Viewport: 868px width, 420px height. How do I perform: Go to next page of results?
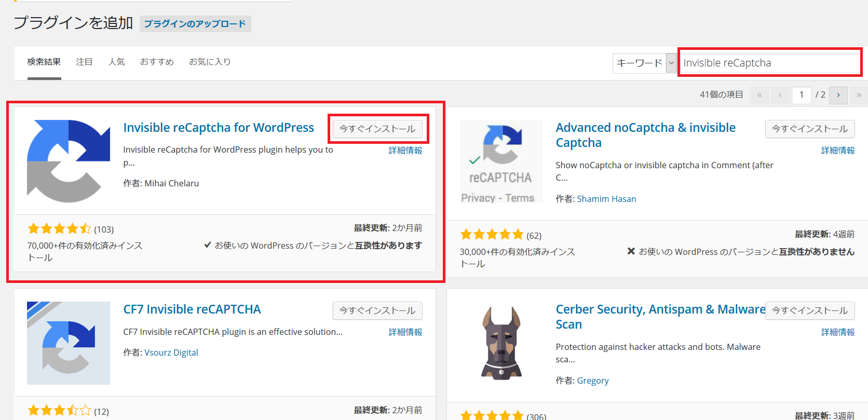838,95
